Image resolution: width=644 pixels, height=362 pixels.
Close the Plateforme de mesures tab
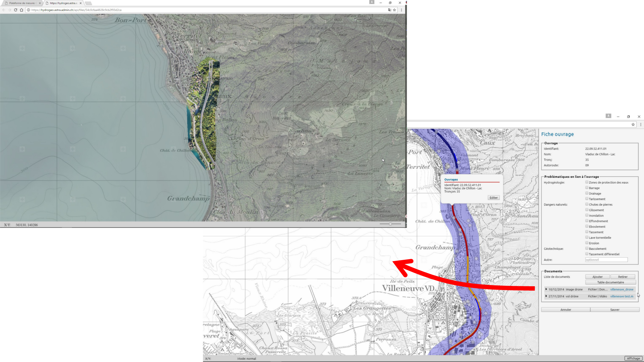(40, 3)
